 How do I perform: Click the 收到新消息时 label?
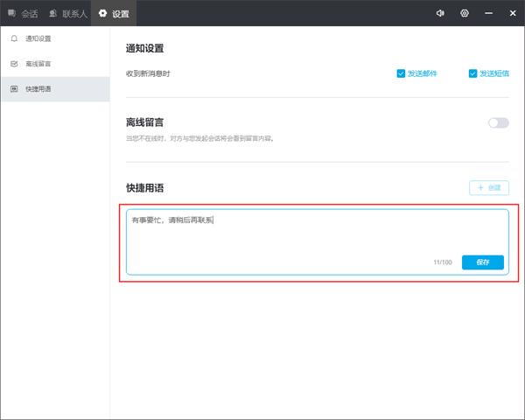pyautogui.click(x=148, y=73)
